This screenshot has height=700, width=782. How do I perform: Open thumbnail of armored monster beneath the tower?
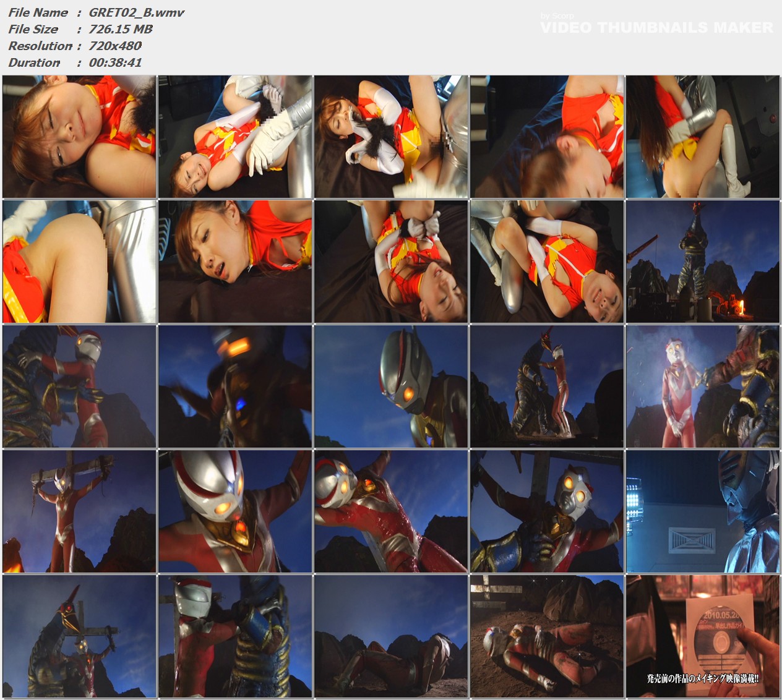click(x=703, y=262)
